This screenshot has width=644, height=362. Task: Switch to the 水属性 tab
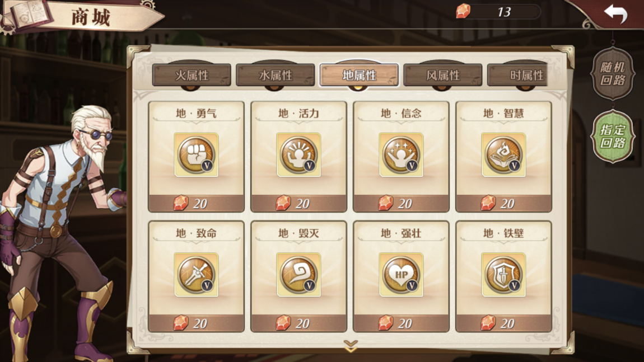tap(276, 75)
